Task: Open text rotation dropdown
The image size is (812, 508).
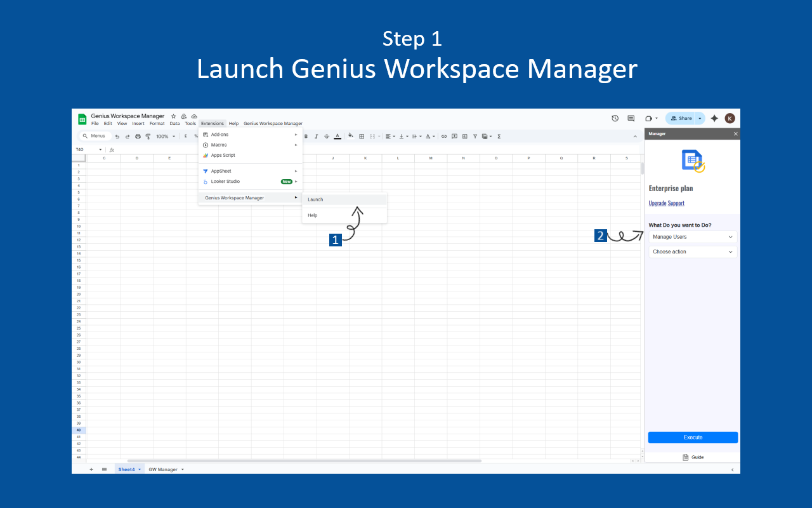Action: (x=430, y=137)
